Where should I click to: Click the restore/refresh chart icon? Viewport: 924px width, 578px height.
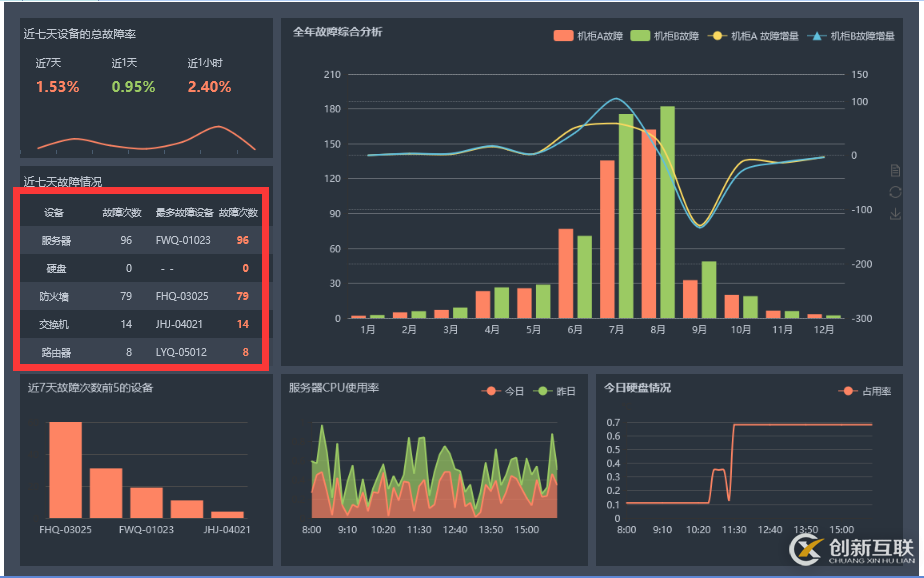895,192
